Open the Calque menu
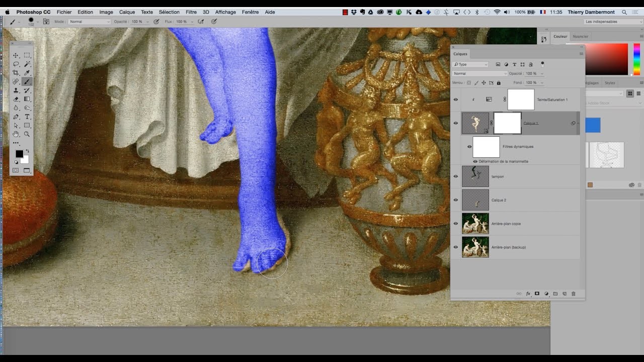This screenshot has height=362, width=644. [127, 12]
